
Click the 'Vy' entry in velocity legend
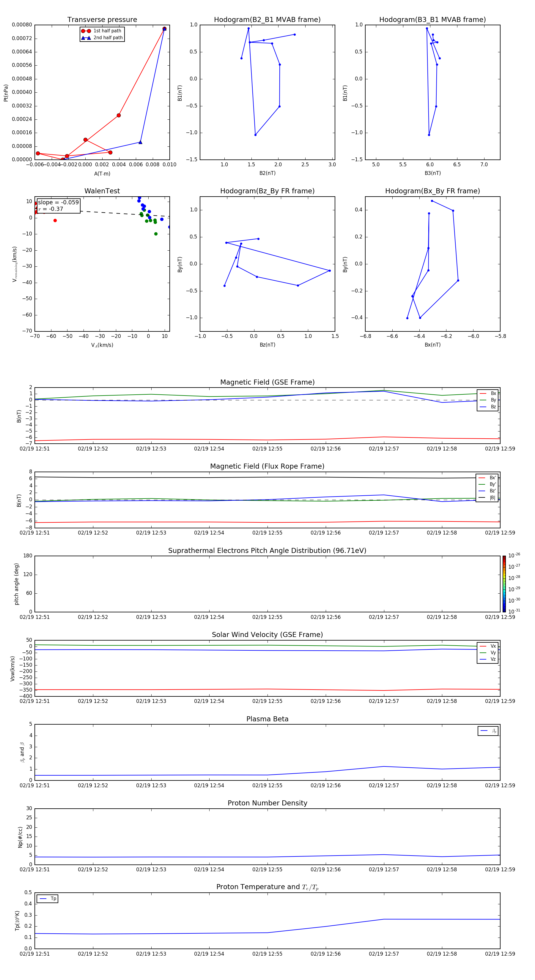pos(488,652)
